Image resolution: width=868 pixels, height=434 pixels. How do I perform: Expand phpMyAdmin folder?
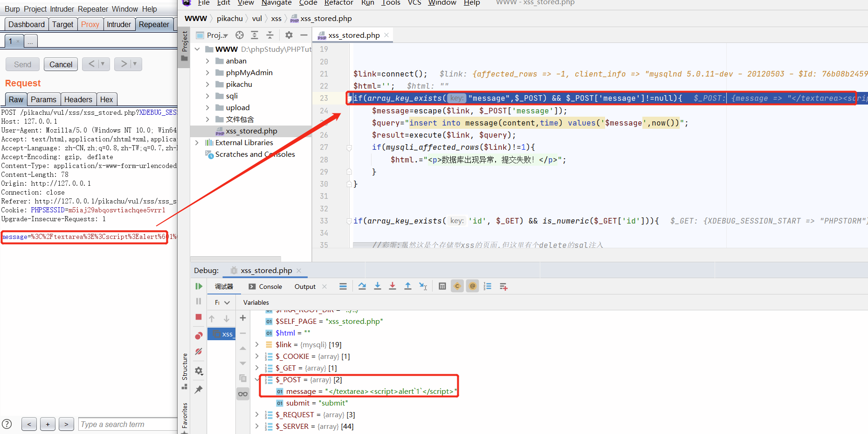point(207,72)
